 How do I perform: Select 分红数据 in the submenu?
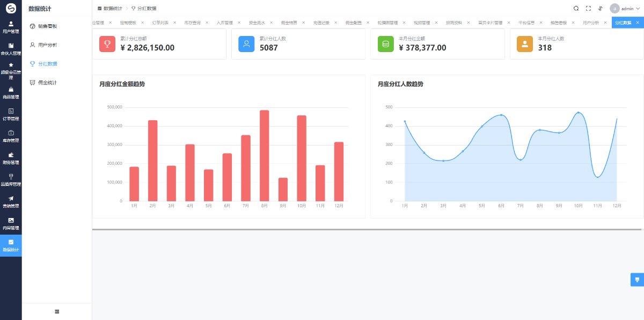click(x=57, y=64)
